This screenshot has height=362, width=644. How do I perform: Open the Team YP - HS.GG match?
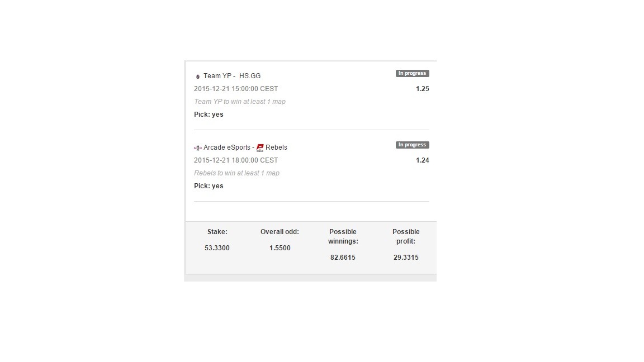[x=232, y=76]
